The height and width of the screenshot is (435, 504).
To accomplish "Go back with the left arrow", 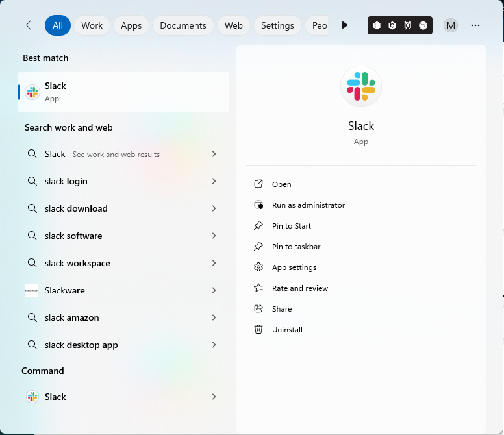I will (31, 25).
